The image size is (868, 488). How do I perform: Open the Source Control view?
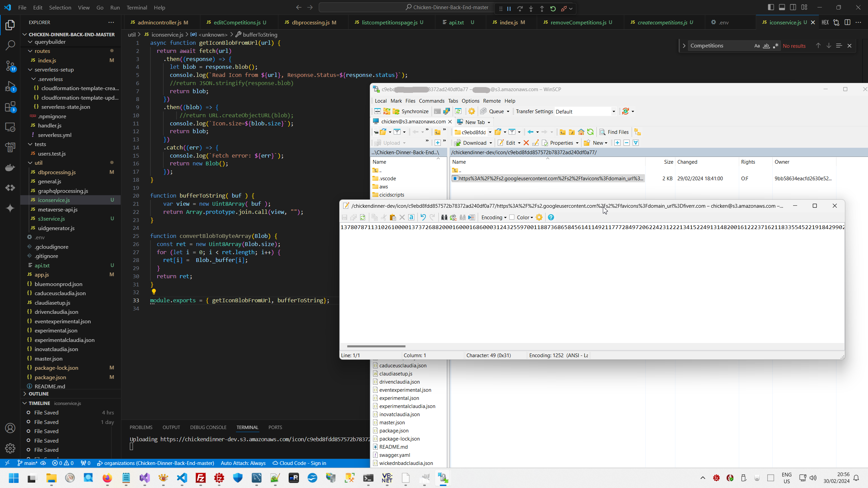(10, 65)
